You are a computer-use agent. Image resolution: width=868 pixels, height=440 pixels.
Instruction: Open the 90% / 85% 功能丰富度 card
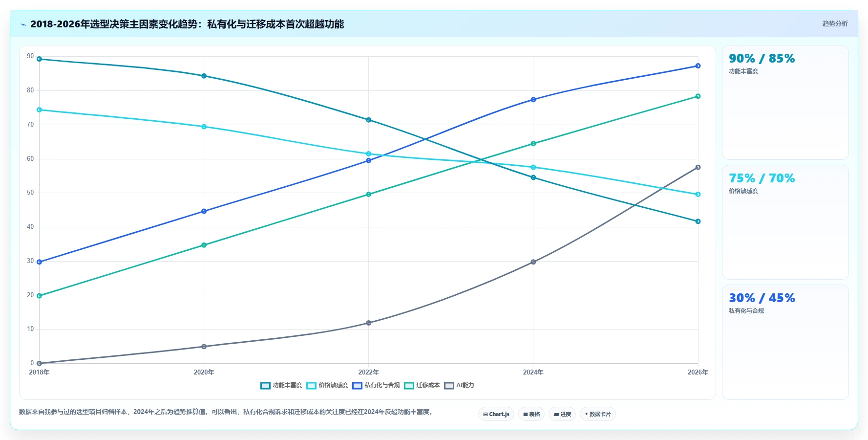point(785,103)
